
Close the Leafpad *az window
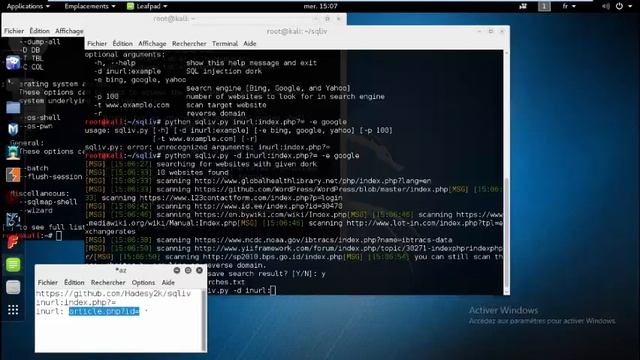coord(199,270)
